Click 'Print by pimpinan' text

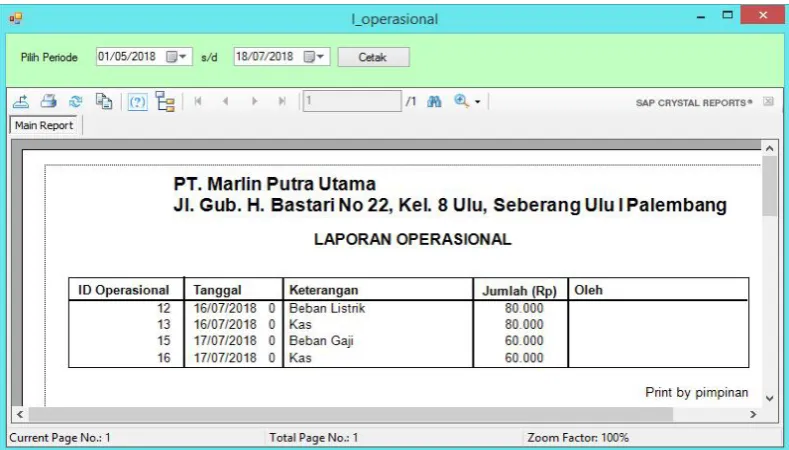tap(697, 393)
